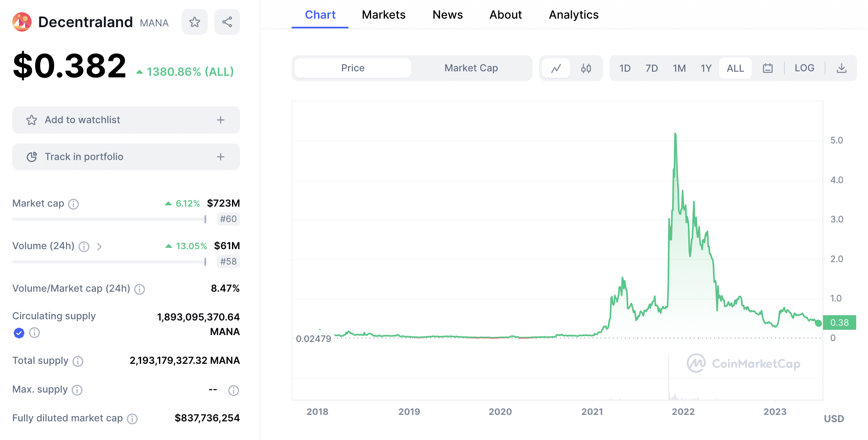
Task: Click the 8.47% volume ratio value
Action: click(x=225, y=288)
